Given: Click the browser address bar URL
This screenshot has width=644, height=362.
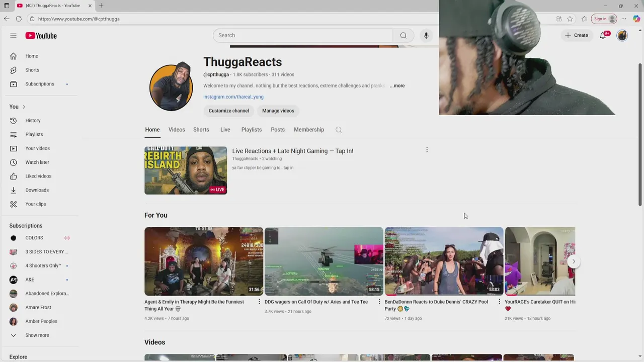Looking at the screenshot, I should coord(79,19).
